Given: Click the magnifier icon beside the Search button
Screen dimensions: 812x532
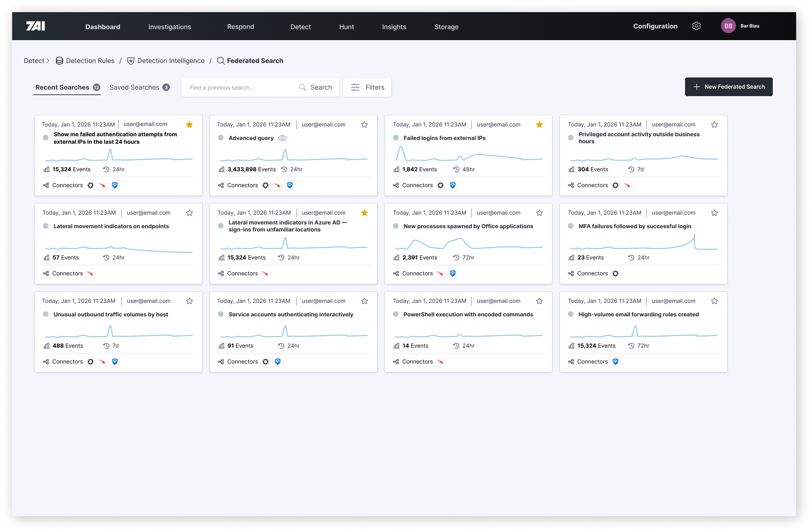Looking at the screenshot, I should point(302,87).
